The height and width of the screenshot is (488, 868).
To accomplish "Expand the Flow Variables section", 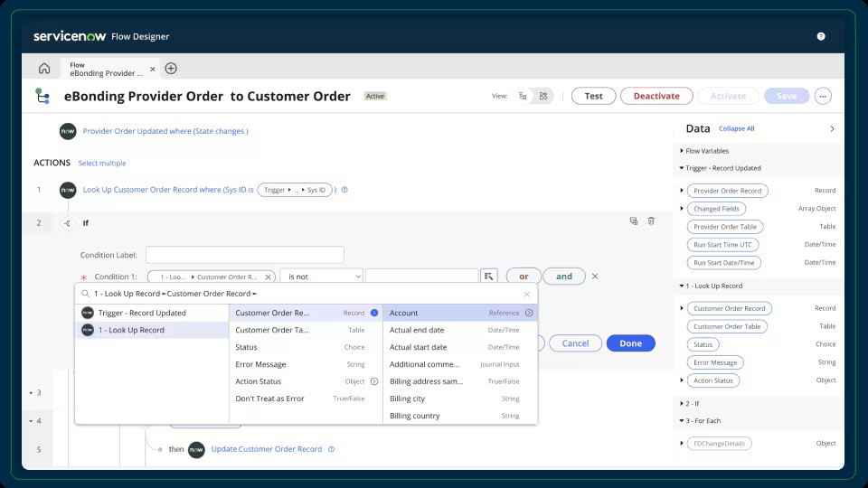I will [682, 151].
